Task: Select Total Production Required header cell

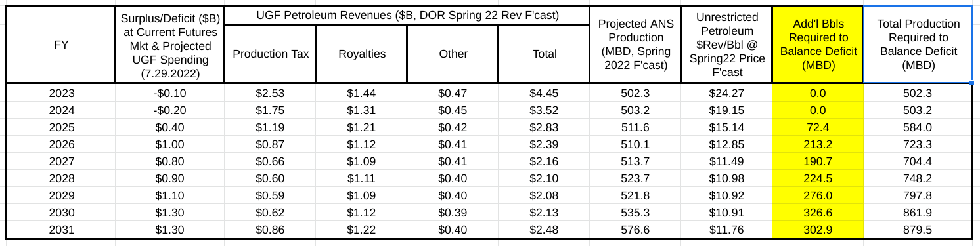Action: point(918,45)
